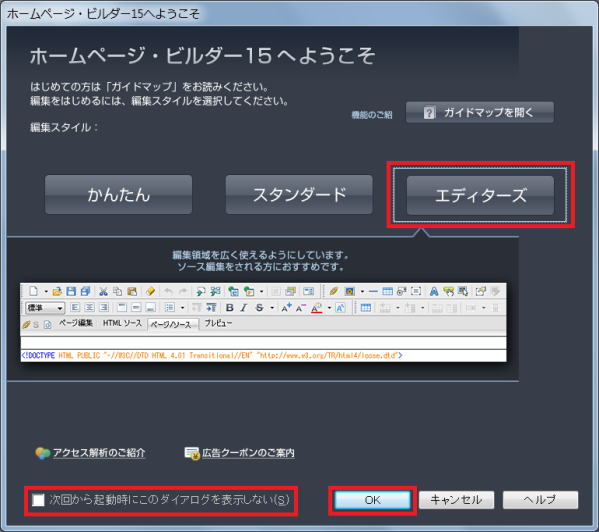Expand the new page dropdown arrow in preview
Viewport: 599px width, 532px height.
click(x=46, y=292)
